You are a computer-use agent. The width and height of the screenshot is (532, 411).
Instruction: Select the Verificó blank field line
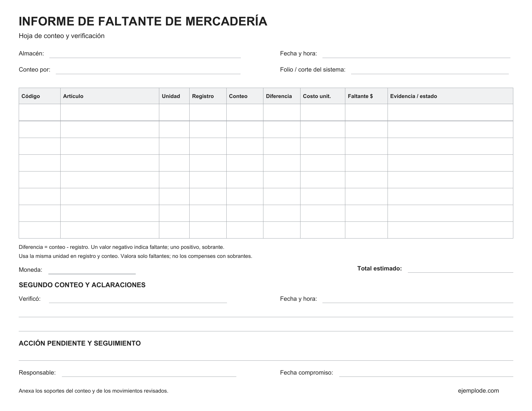pyautogui.click(x=138, y=299)
